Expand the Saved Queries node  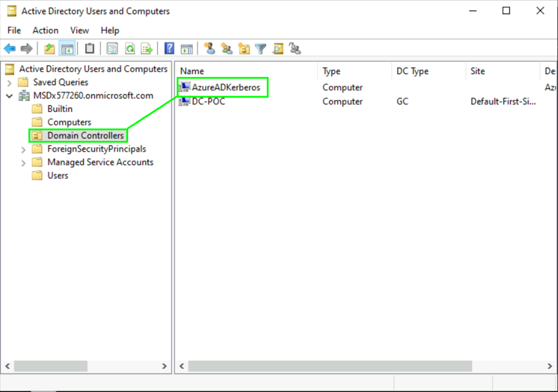point(9,83)
